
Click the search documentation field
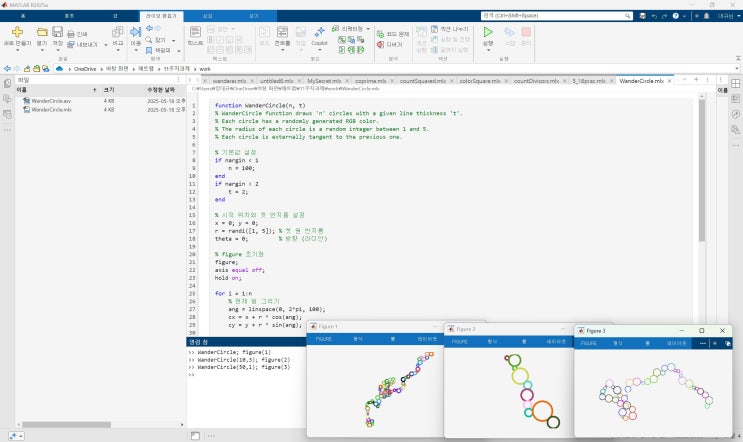tap(556, 16)
